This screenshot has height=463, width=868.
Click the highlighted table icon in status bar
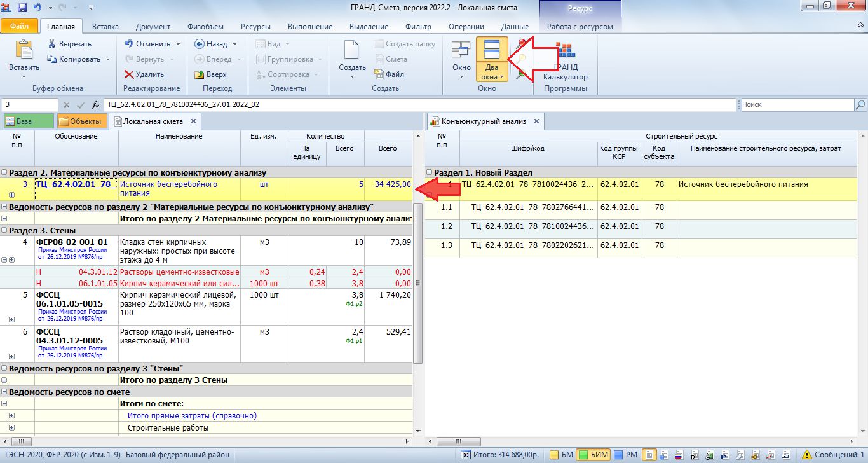tap(648, 455)
